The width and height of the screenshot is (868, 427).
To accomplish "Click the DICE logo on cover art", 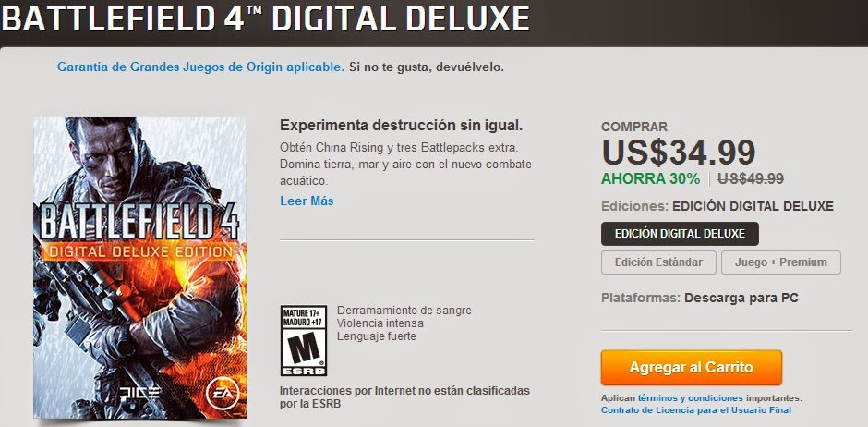I will pyautogui.click(x=139, y=393).
